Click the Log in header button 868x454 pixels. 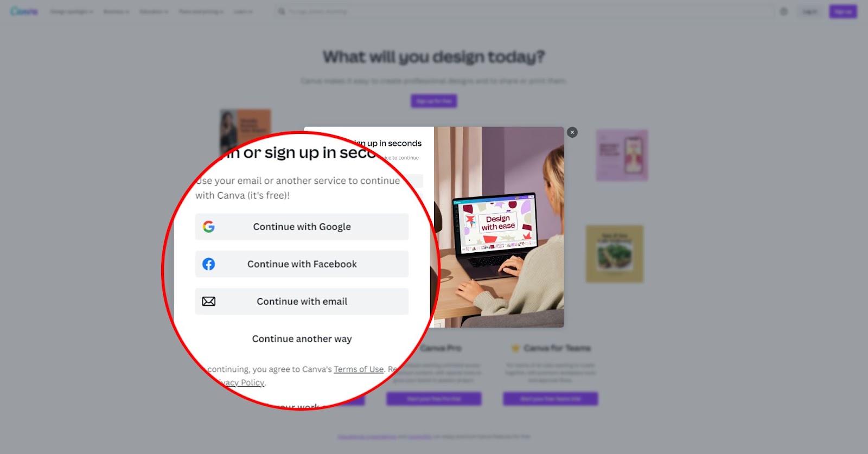[x=810, y=11]
